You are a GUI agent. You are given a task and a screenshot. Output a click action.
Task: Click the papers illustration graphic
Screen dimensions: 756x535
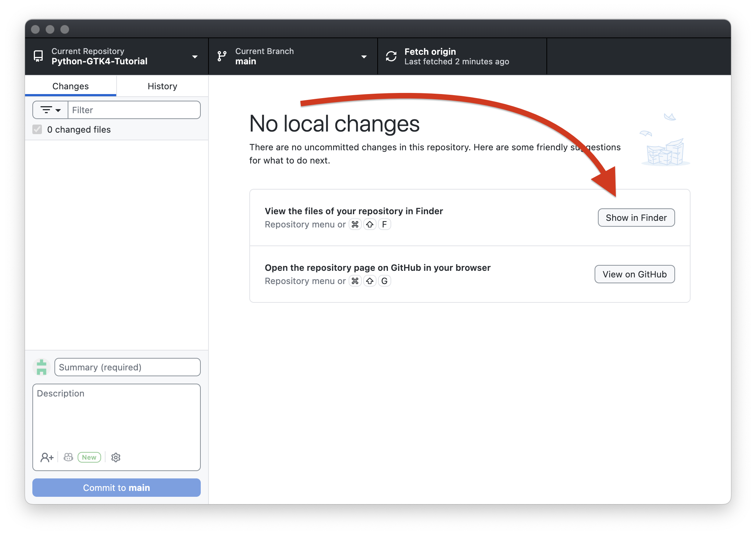(665, 140)
